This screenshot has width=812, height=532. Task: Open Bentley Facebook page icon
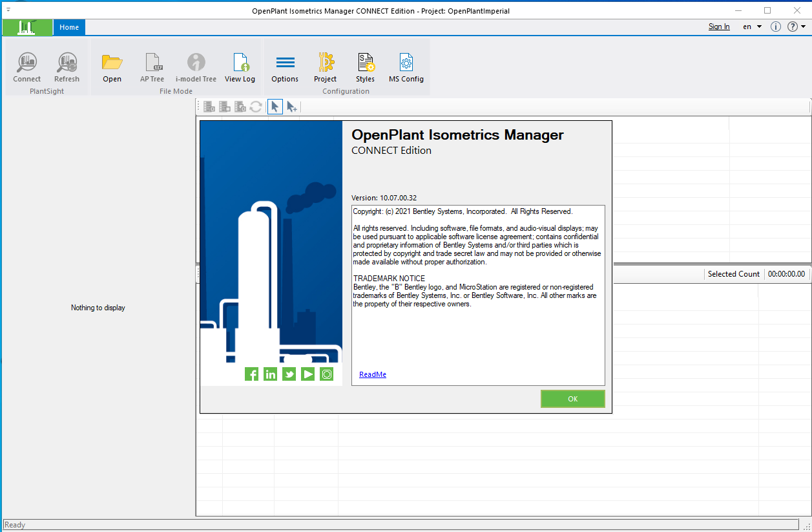pos(252,374)
